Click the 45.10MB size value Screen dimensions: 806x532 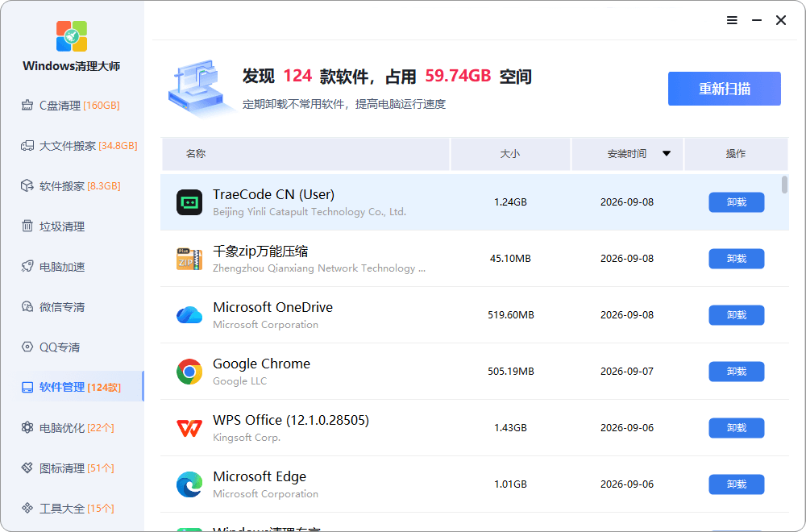click(x=510, y=259)
